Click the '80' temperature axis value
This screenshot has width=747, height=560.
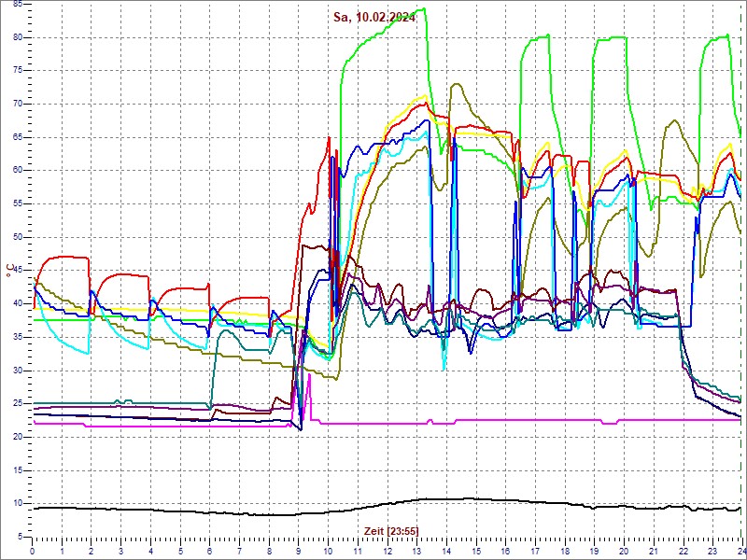18,37
